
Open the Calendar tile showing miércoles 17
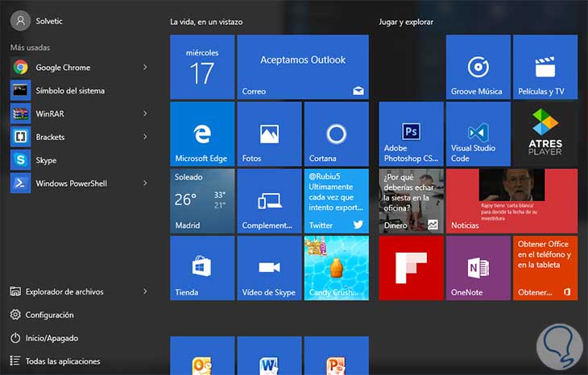[x=202, y=67]
